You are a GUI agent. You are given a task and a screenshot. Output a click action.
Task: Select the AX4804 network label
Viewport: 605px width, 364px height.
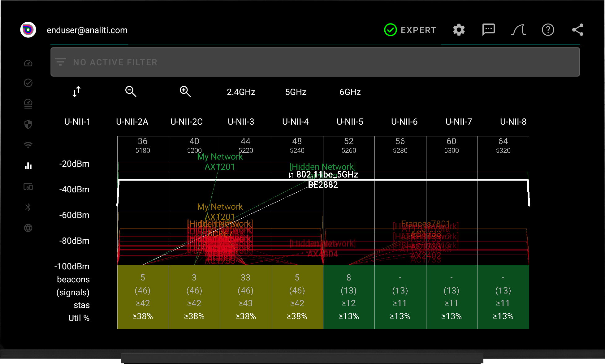(x=323, y=254)
